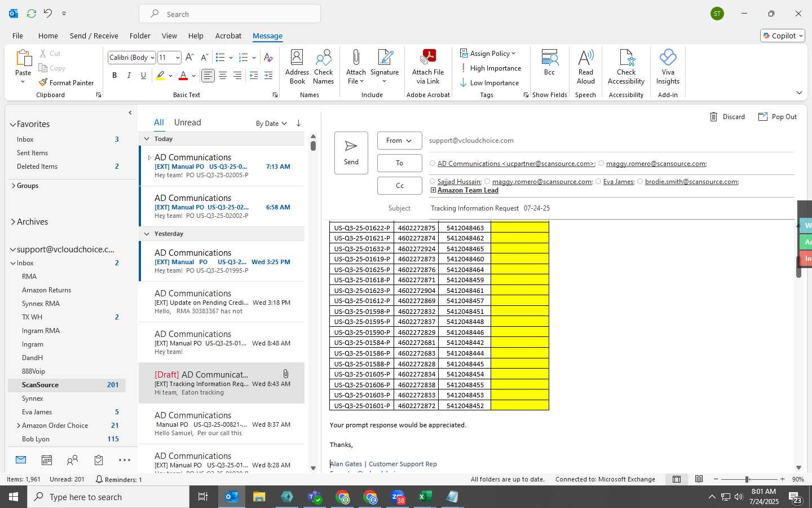Click the Subject field
The image size is (812, 508).
click(x=612, y=208)
